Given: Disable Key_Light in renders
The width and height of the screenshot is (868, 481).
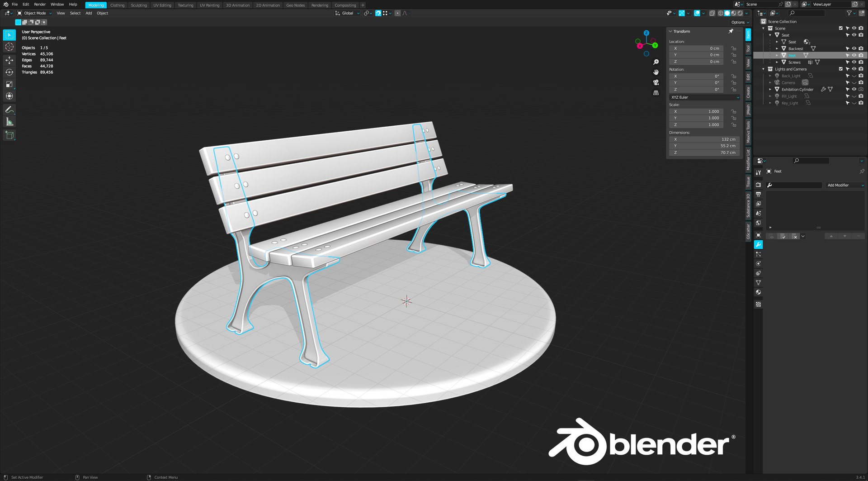Looking at the screenshot, I should pos(861,103).
